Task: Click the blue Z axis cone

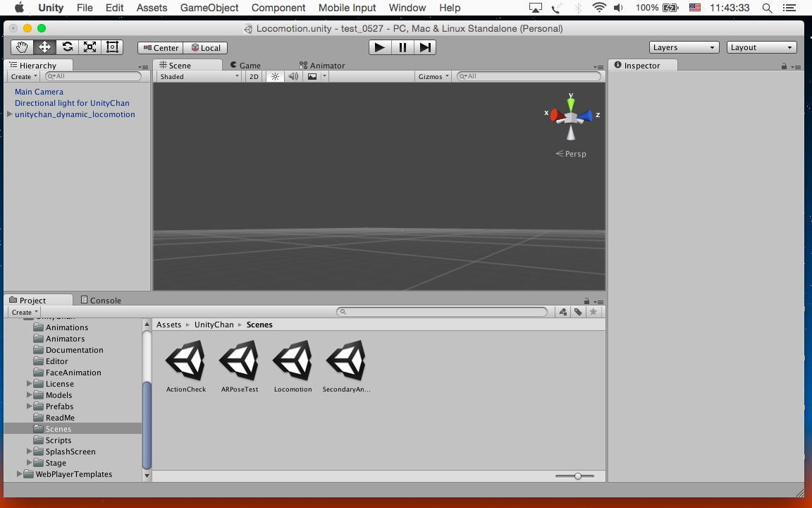Action: pyautogui.click(x=584, y=116)
